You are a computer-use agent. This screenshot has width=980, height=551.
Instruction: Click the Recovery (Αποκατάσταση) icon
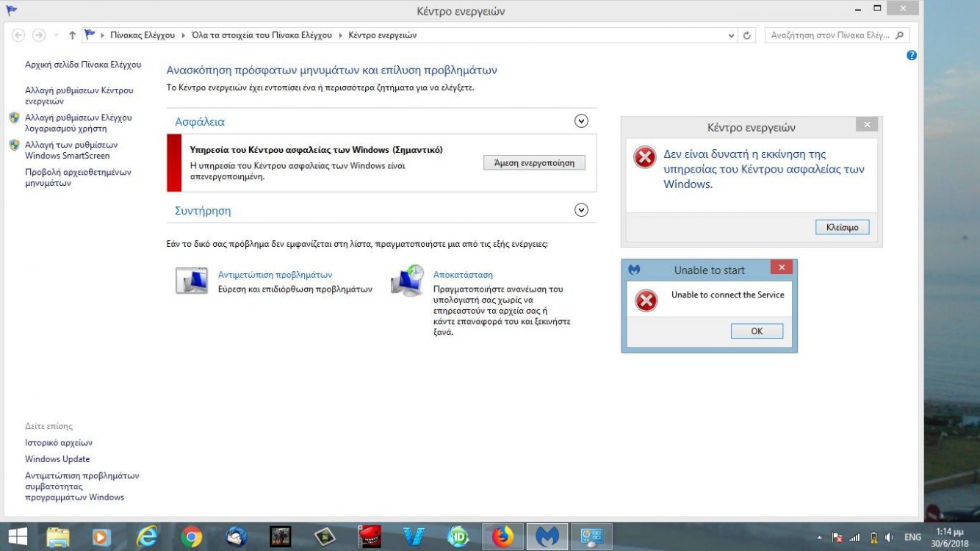pos(407,281)
